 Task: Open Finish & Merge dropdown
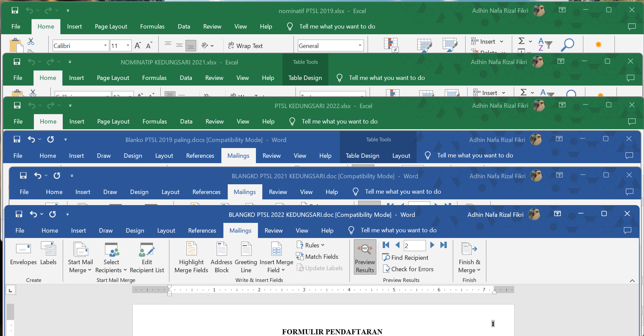point(469,257)
